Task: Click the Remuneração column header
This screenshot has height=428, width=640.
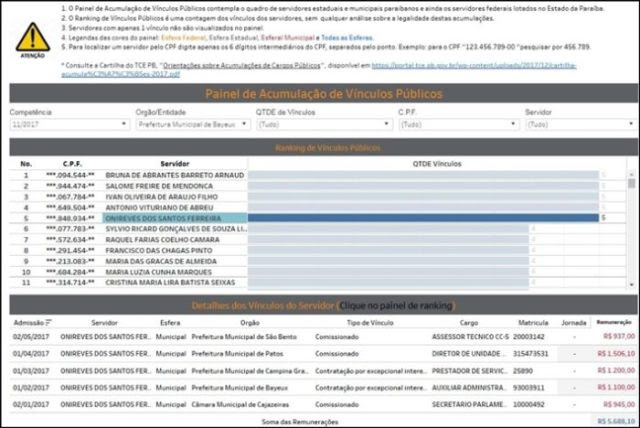Action: [x=614, y=322]
